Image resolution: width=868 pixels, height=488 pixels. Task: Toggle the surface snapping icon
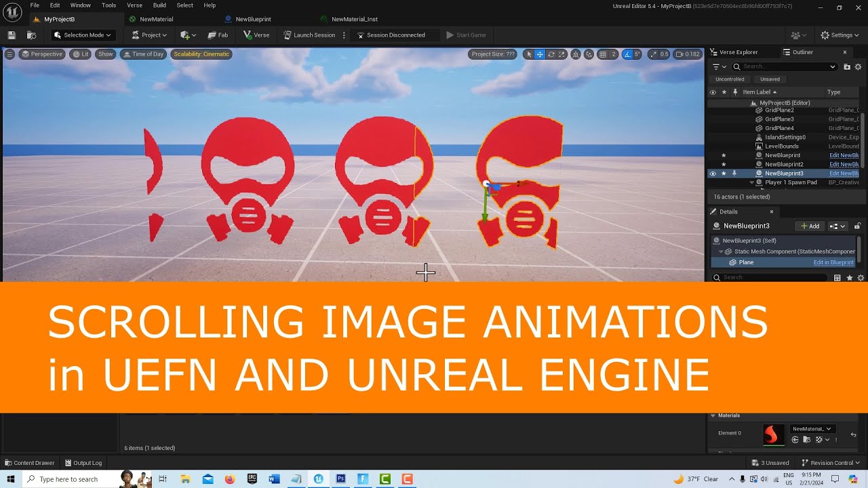tap(589, 54)
